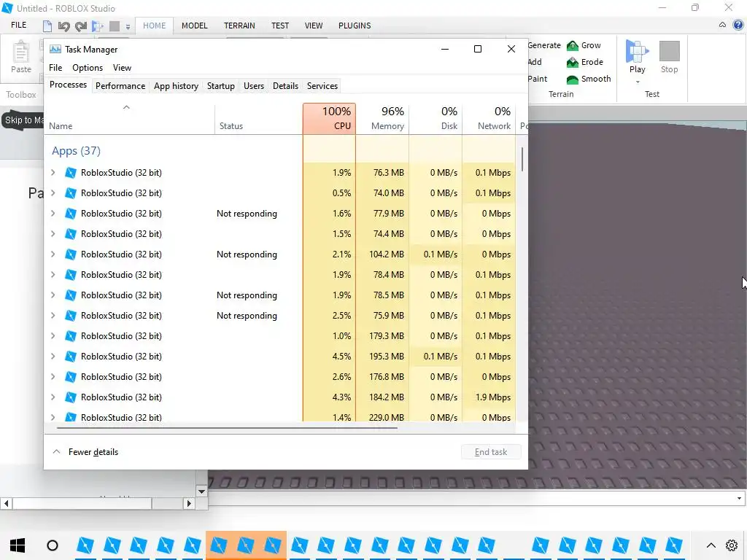Expand the RobloxStudio row using 77.9 MB

53,214
